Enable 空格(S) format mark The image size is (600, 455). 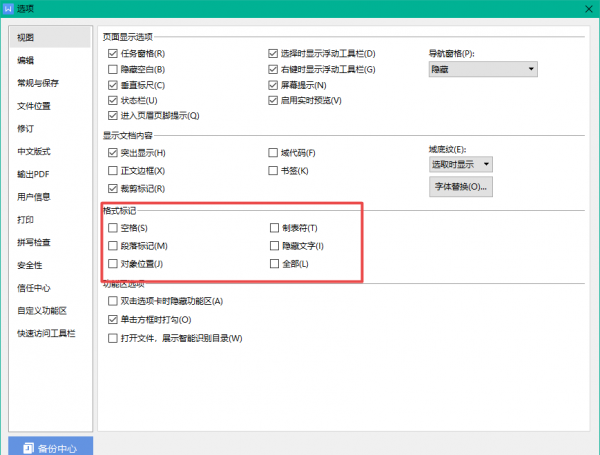tap(112, 228)
